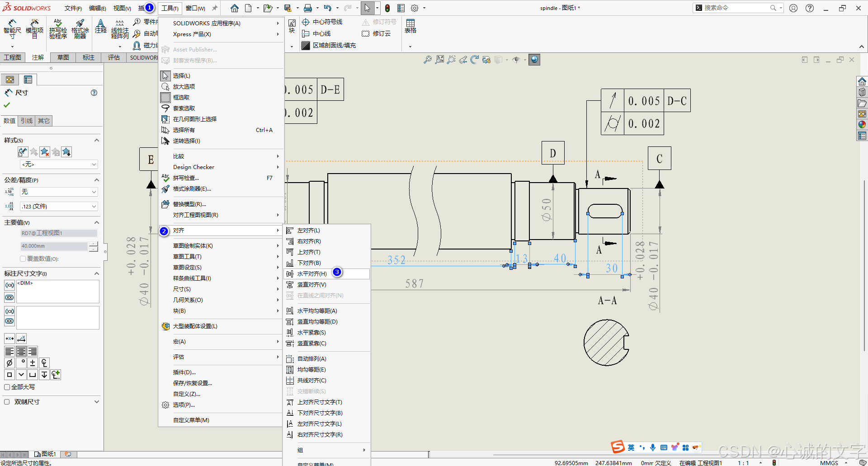Enable the All uppercase (全部大写) checkbox
The width and height of the screenshot is (868, 466).
pos(7,387)
